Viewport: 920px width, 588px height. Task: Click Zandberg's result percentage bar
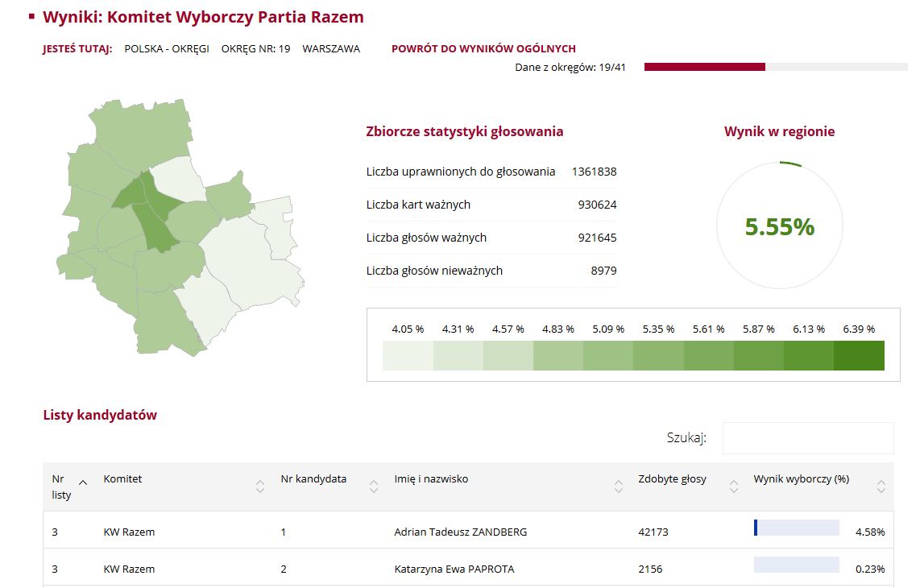796,527
